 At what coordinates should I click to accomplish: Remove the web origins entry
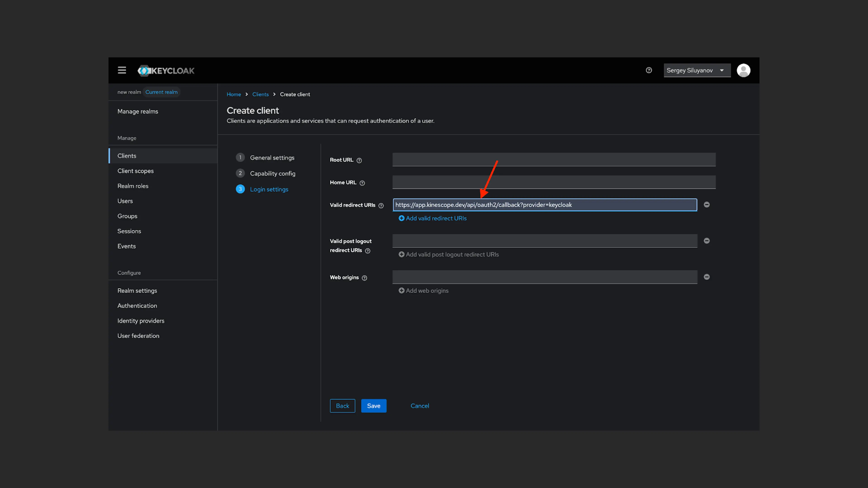[707, 277]
